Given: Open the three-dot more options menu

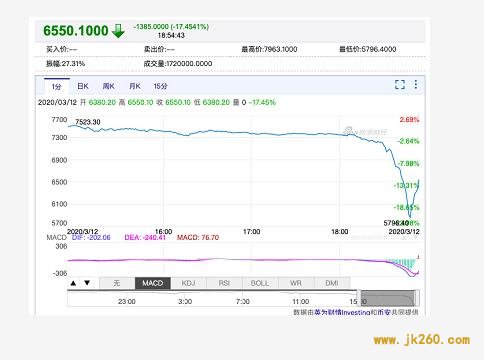Looking at the screenshot, I should click(416, 84).
